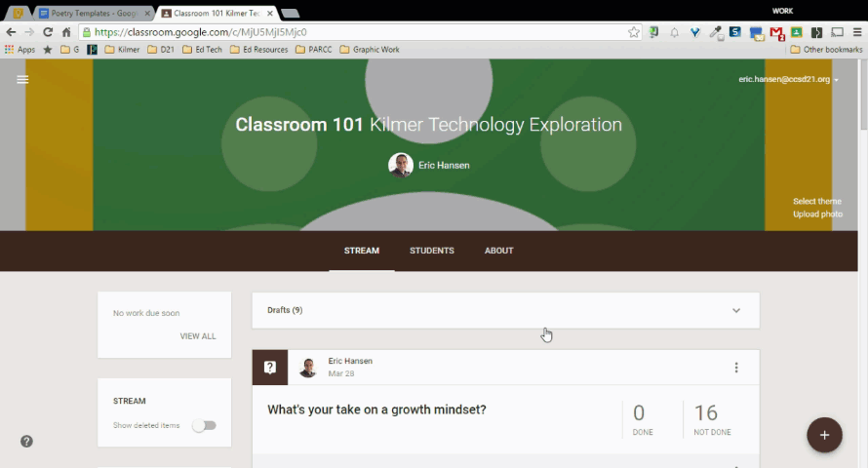868x468 pixels.
Task: Open the eric.hansen@ccsd21.org account dropdown
Action: coord(788,79)
